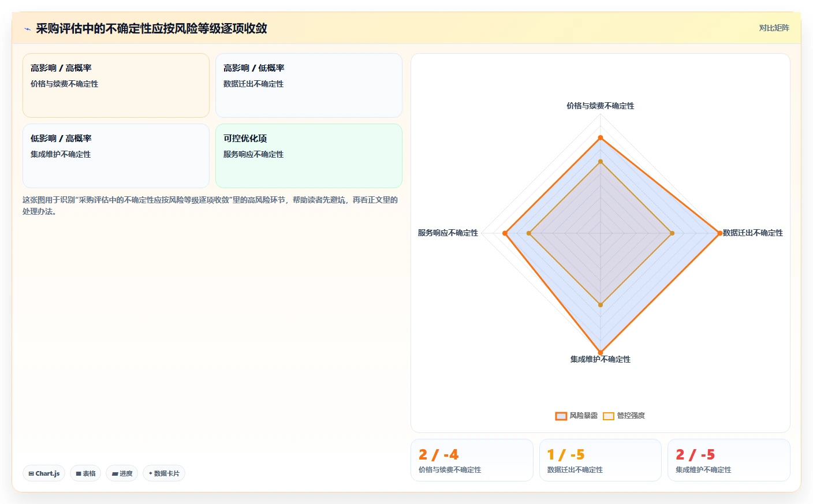
Task: Open the 2 / -5 集成维护不确定性 stat card
Action: click(x=729, y=460)
